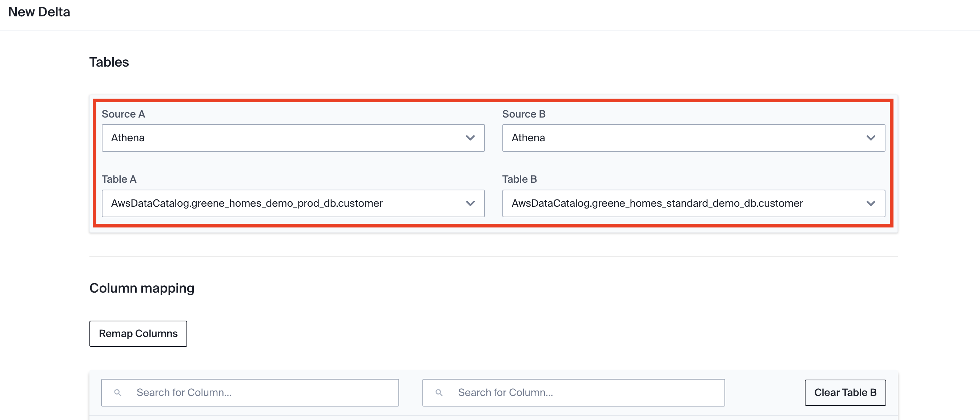This screenshot has width=980, height=420.
Task: Click the Table B chevron arrow
Action: point(871,203)
